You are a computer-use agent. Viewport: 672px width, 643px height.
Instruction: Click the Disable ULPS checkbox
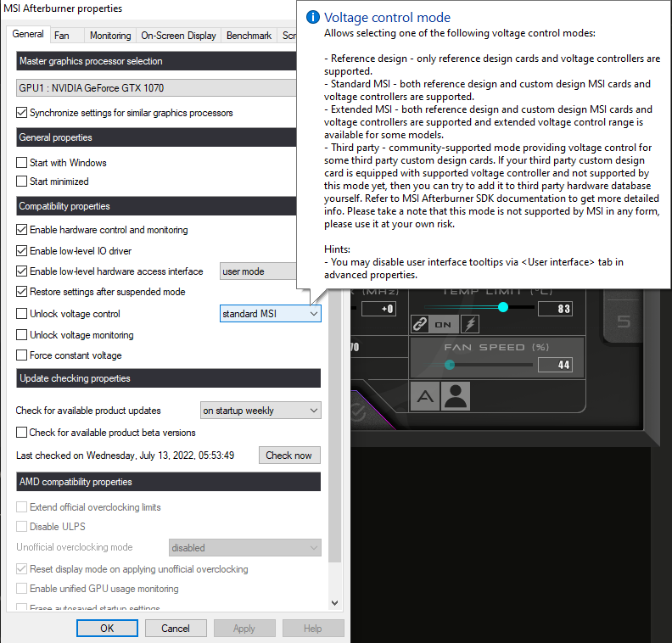pos(21,526)
